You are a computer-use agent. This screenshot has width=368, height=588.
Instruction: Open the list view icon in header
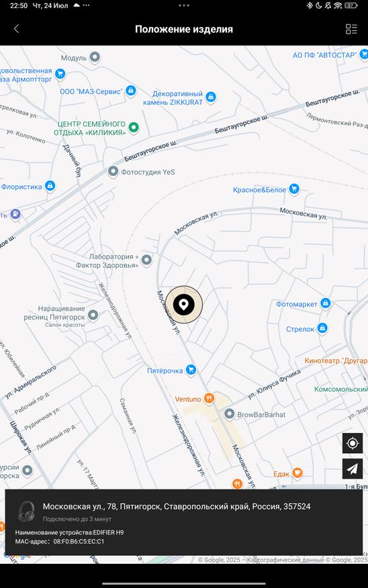[x=351, y=29]
